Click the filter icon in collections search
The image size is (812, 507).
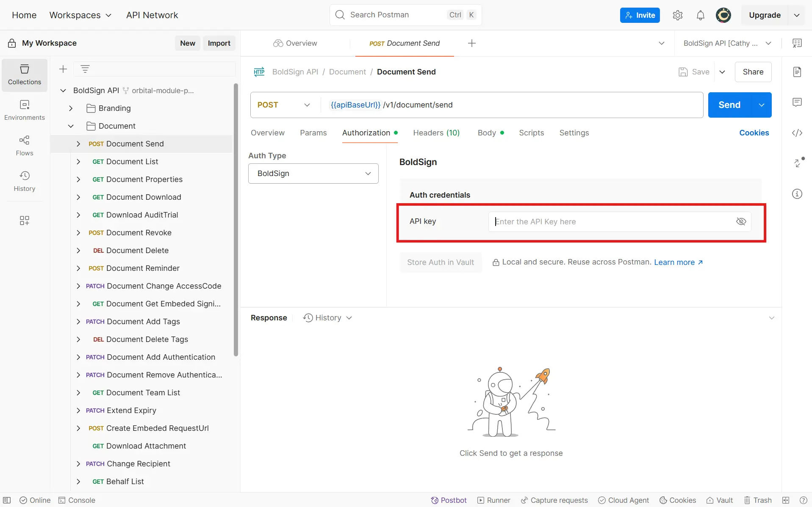click(x=85, y=69)
